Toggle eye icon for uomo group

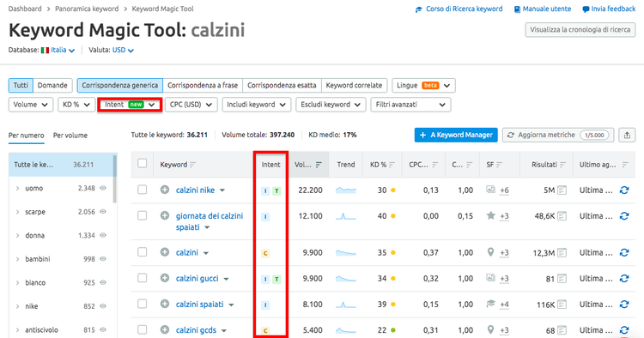[x=103, y=188]
